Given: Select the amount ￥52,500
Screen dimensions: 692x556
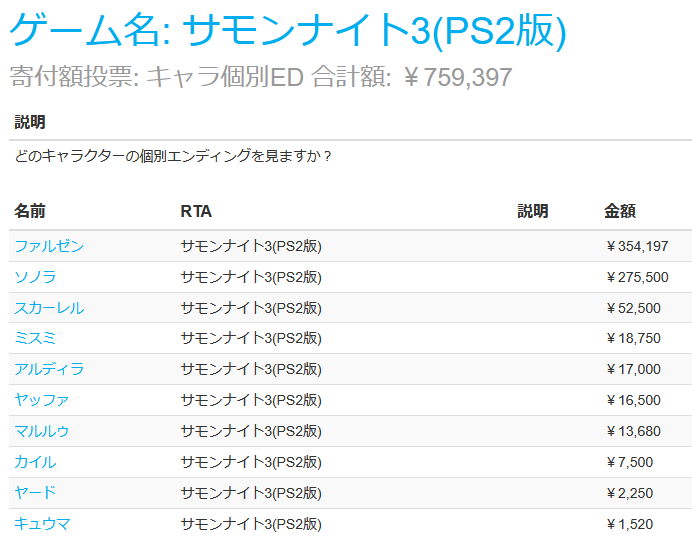Looking at the screenshot, I should pyautogui.click(x=633, y=308).
